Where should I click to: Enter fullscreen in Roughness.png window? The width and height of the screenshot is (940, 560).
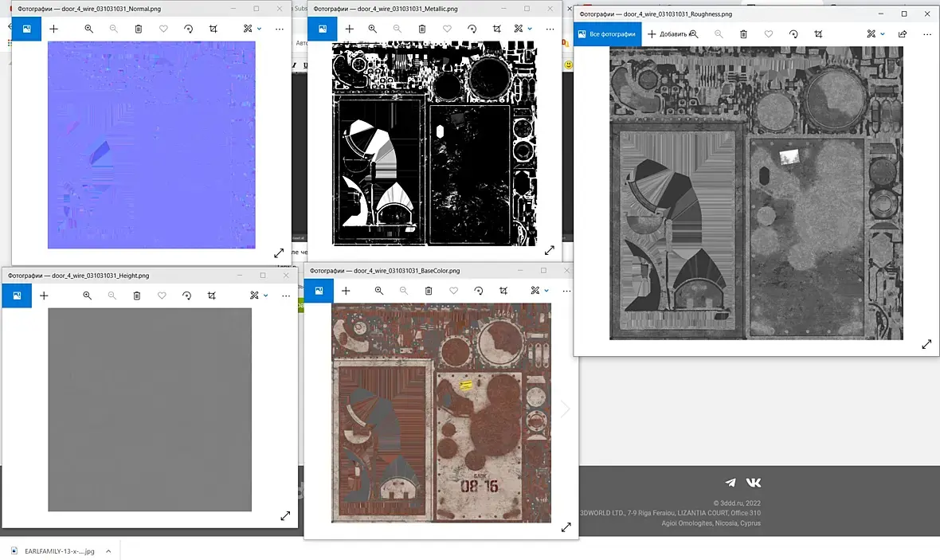coord(926,344)
